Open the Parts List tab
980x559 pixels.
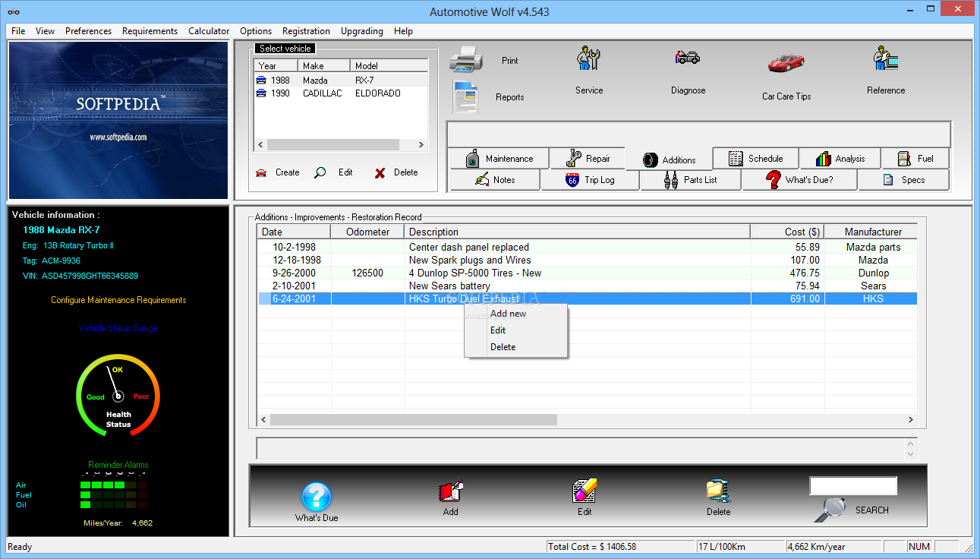click(691, 180)
